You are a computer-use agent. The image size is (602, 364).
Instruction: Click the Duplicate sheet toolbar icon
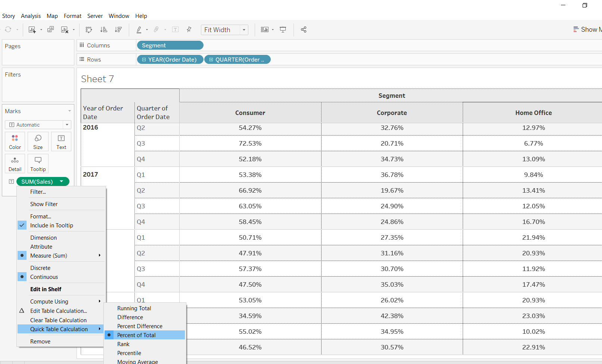pyautogui.click(x=50, y=29)
